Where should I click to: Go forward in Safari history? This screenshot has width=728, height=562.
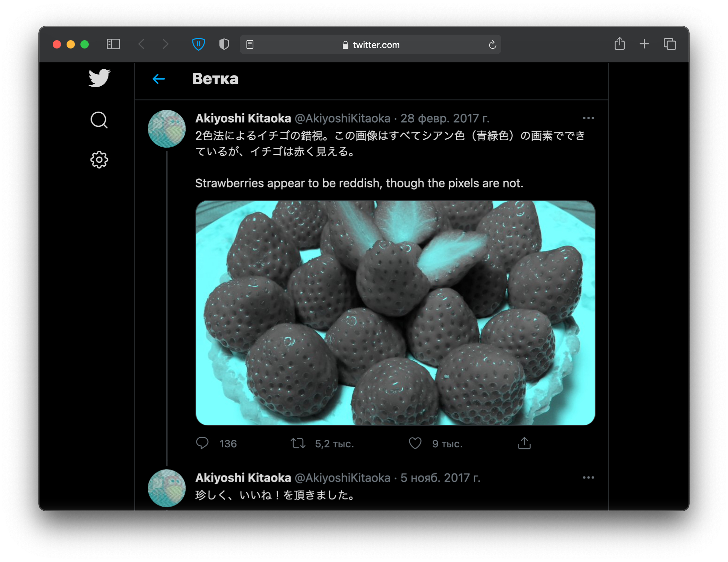[x=165, y=44]
